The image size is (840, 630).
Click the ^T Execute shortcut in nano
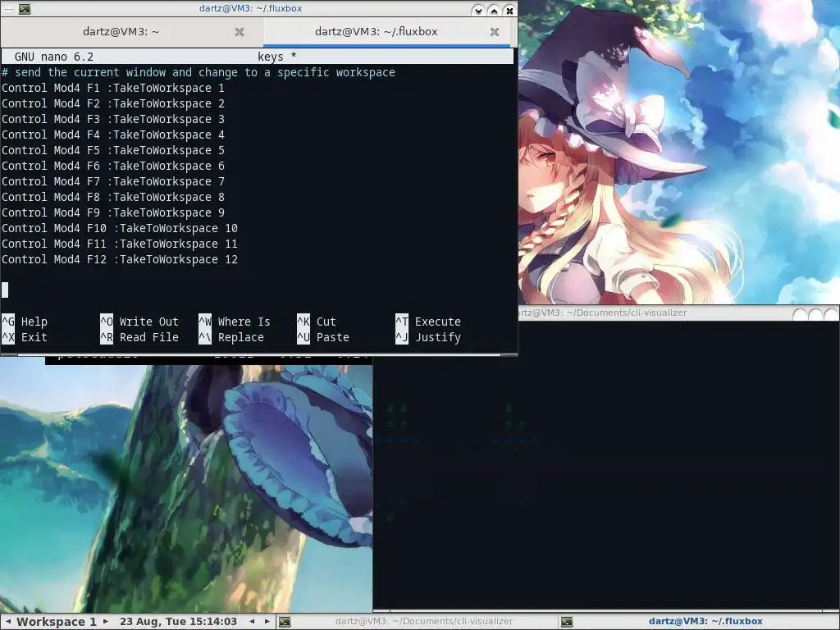point(428,322)
